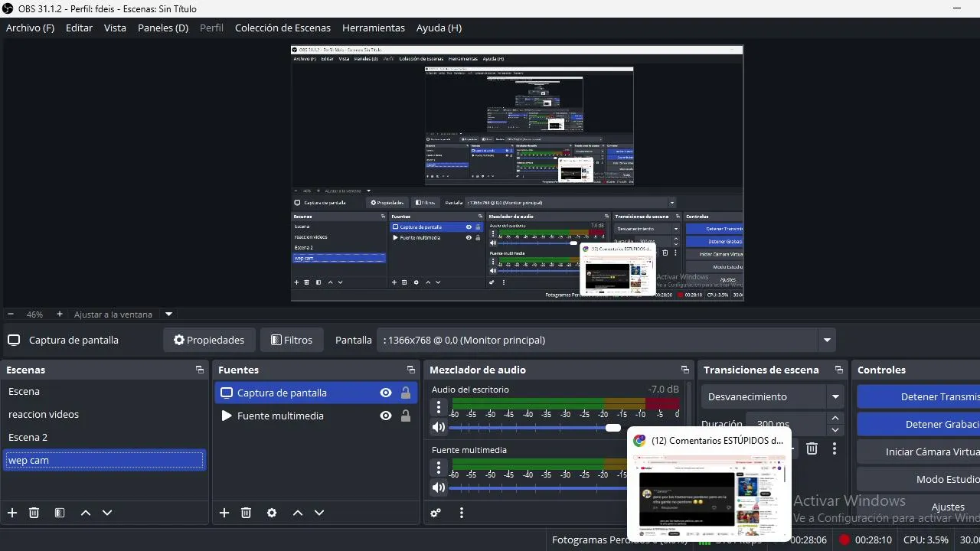Float the Escenas dock panel

pyautogui.click(x=200, y=370)
